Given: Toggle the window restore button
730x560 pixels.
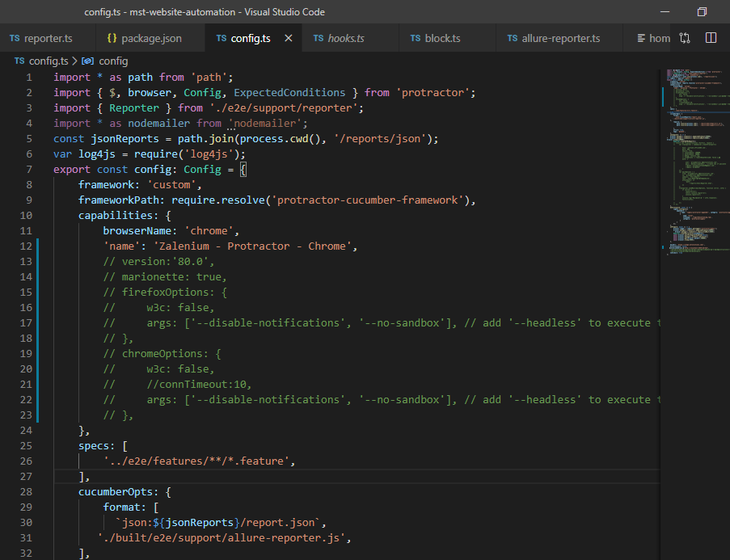Looking at the screenshot, I should (700, 11).
